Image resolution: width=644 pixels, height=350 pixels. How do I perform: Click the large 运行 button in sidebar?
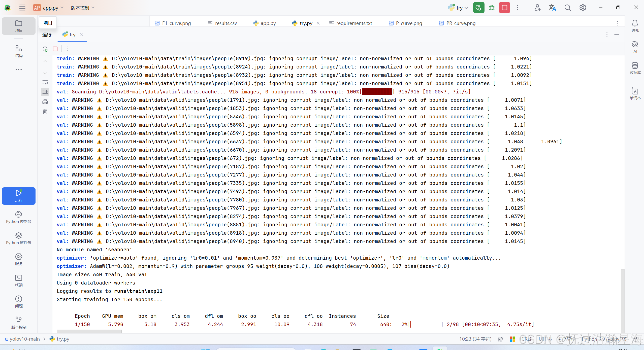pos(18,196)
